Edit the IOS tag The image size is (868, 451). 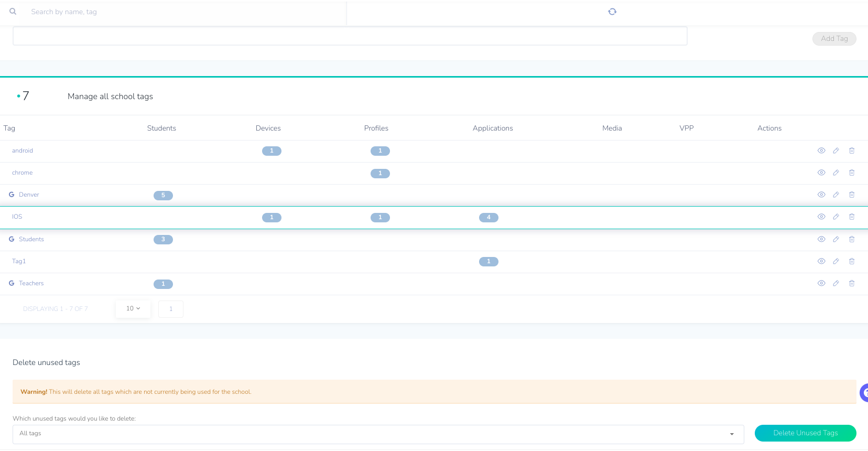click(836, 217)
